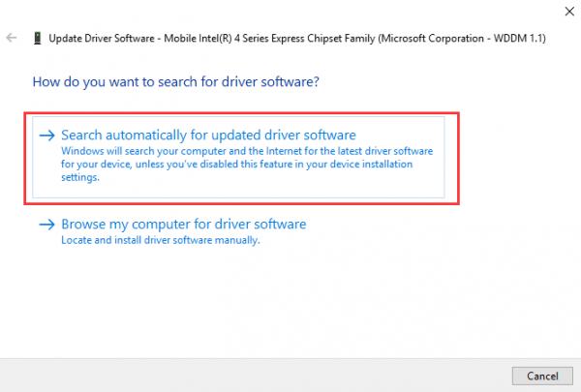Screen dimensions: 581x392
Task: Choose Search automatically for updated driver software
Action: (238, 157)
